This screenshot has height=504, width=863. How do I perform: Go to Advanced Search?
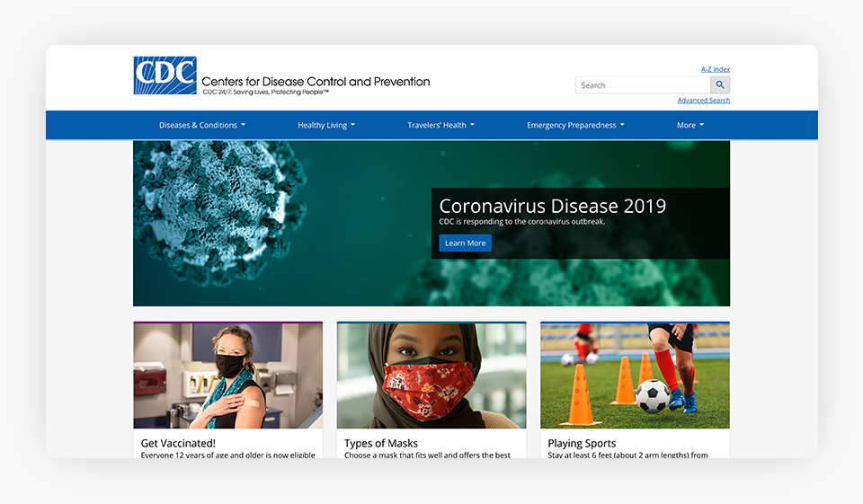click(x=703, y=101)
